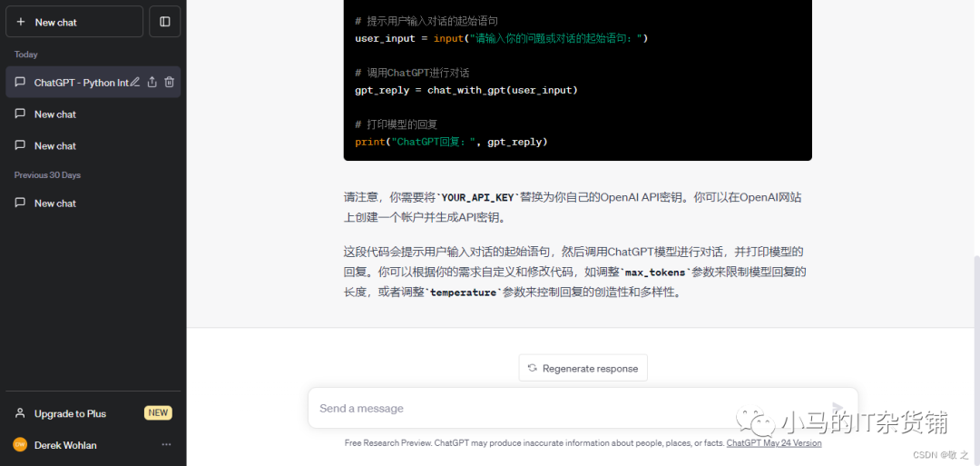The image size is (980, 466).
Task: Open the ChatGPT May 24 Version link
Action: point(774,443)
